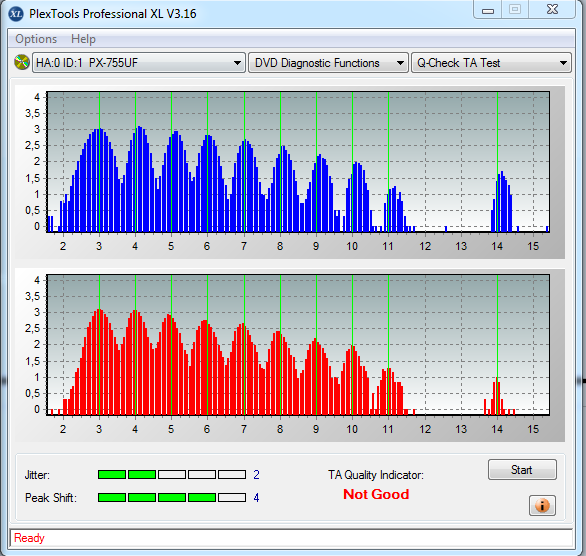Click the disc drive icon beside the drive selector

(22, 62)
